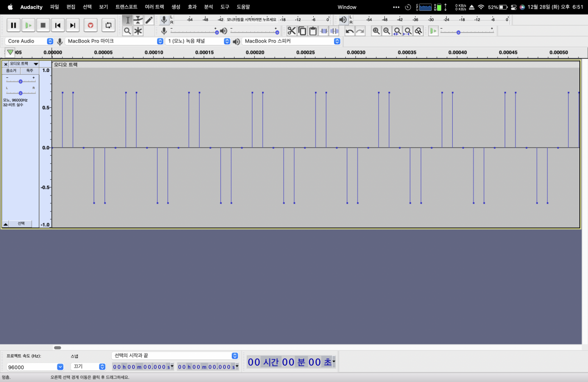The width and height of the screenshot is (588, 382).
Task: Open MacBook Pro 스피커 playback device dropdown
Action: pyautogui.click(x=291, y=41)
